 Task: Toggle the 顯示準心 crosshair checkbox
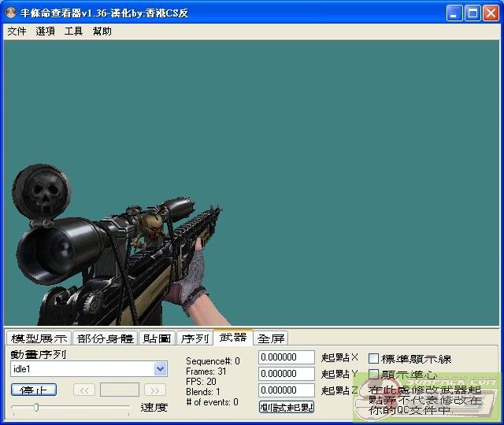pyautogui.click(x=374, y=375)
